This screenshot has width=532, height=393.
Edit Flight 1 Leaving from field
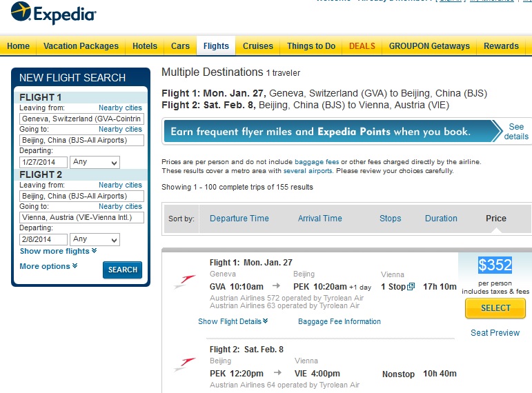[82, 119]
